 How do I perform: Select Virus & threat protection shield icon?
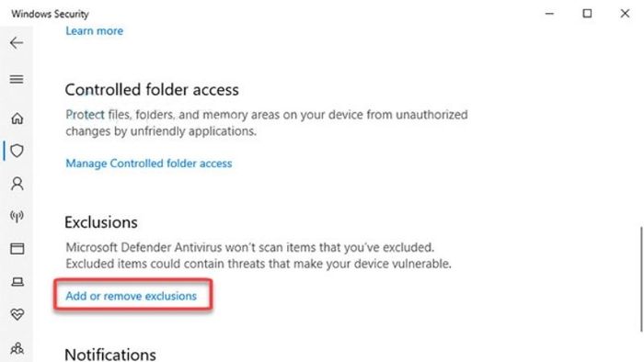(x=17, y=151)
